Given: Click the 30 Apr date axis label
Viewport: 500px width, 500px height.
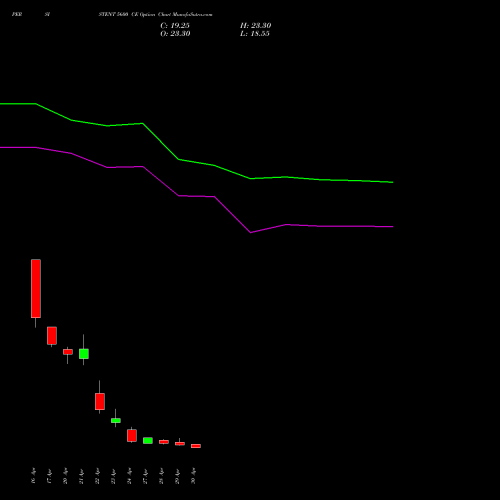Looking at the screenshot, I should click(x=193, y=476).
